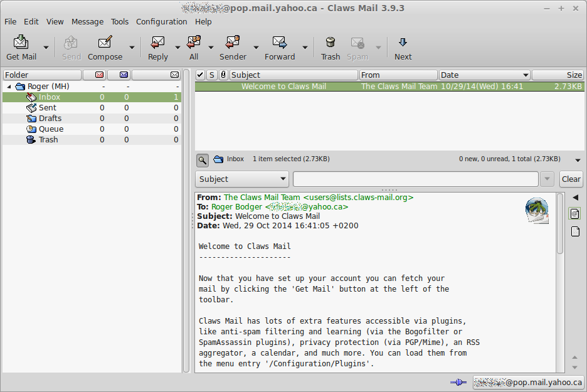Click the Clear search button

click(571, 179)
